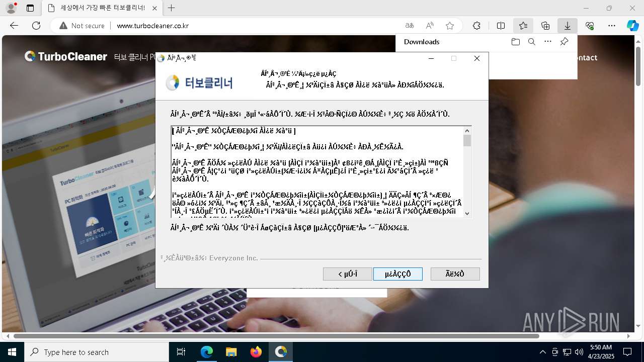
Task: Open File Explorer from taskbar
Action: [x=231, y=352]
